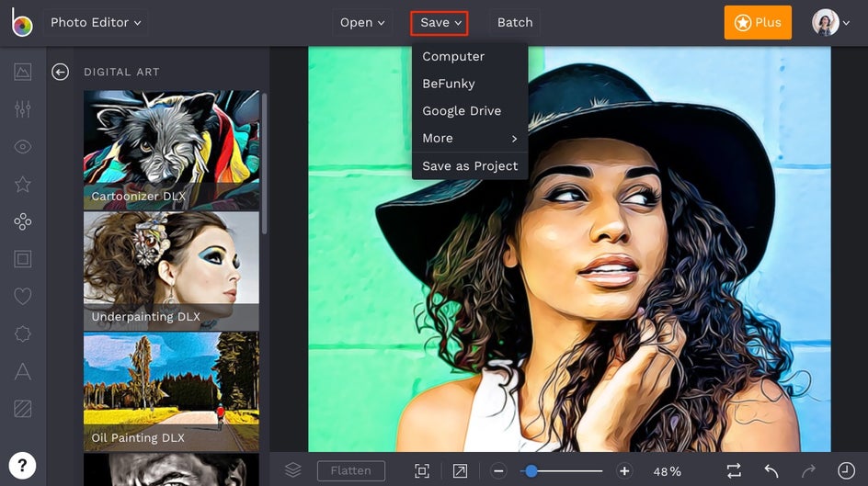Open the Batch processing tool
This screenshot has height=486, width=868.
[x=515, y=23]
